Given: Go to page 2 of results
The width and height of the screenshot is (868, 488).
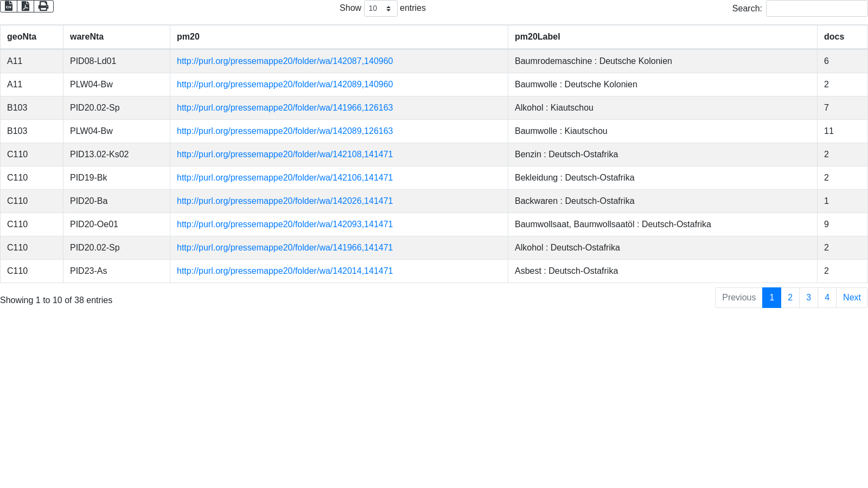Looking at the screenshot, I should (x=790, y=298).
